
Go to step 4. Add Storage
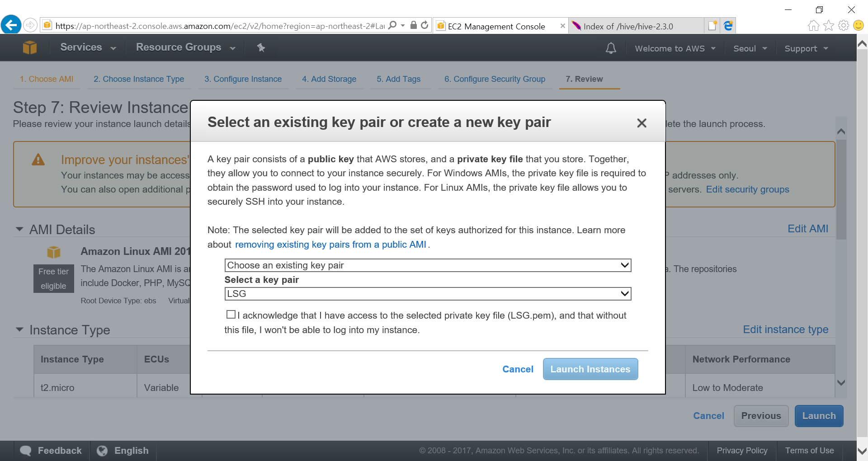(329, 79)
